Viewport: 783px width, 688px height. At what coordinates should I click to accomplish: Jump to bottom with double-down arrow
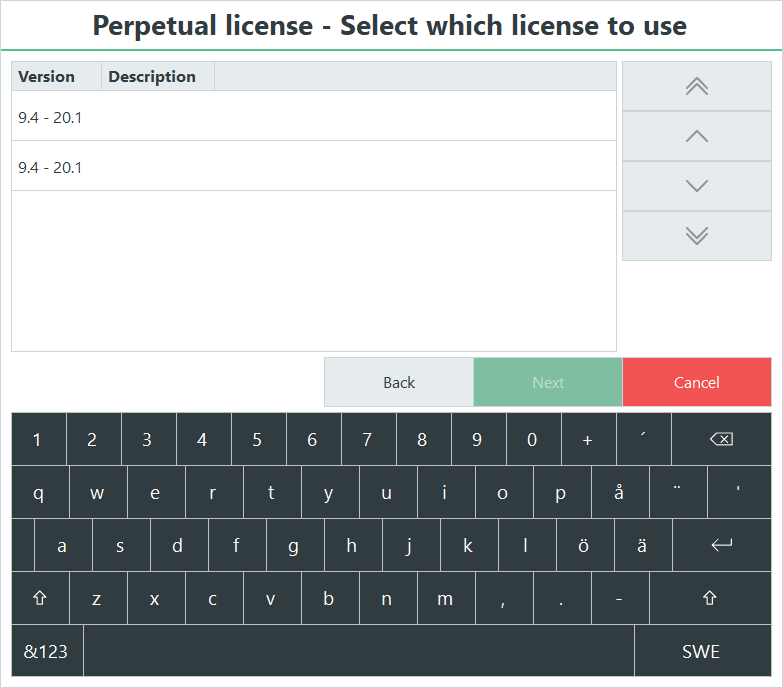tap(697, 236)
